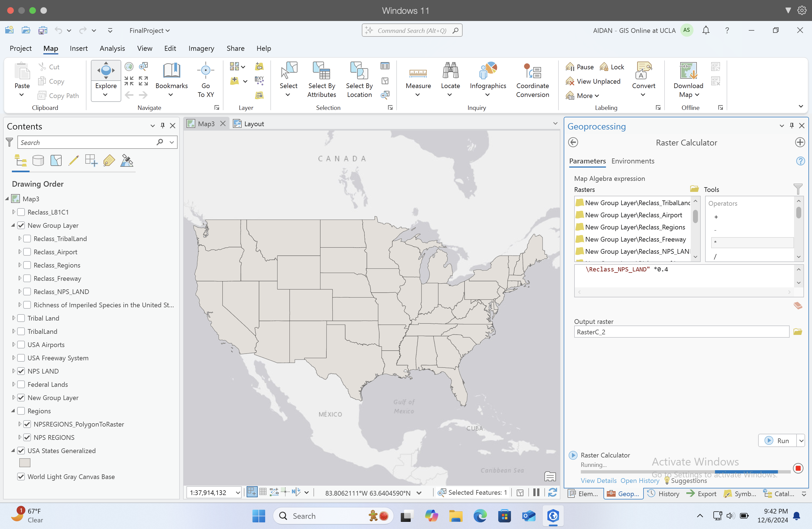This screenshot has width=812, height=529.
Task: Enable the Reclass_TribalLand layer
Action: tap(27, 239)
